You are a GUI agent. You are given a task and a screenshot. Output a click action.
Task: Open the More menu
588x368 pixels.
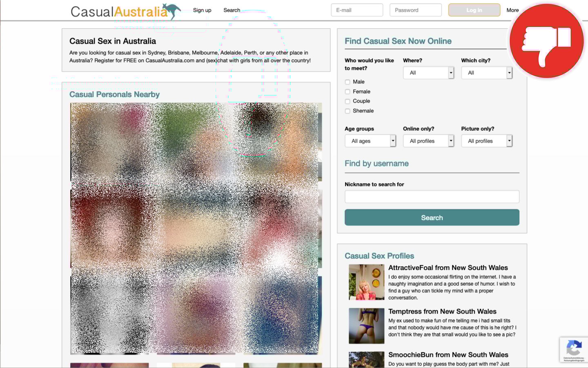coord(512,10)
